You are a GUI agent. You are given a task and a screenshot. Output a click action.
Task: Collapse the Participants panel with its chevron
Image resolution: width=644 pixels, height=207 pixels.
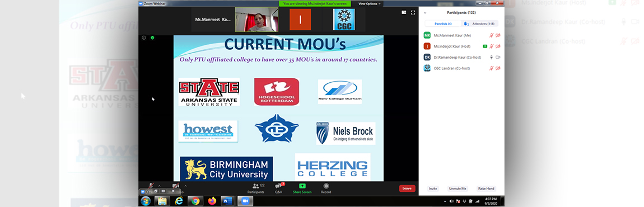pyautogui.click(x=425, y=13)
